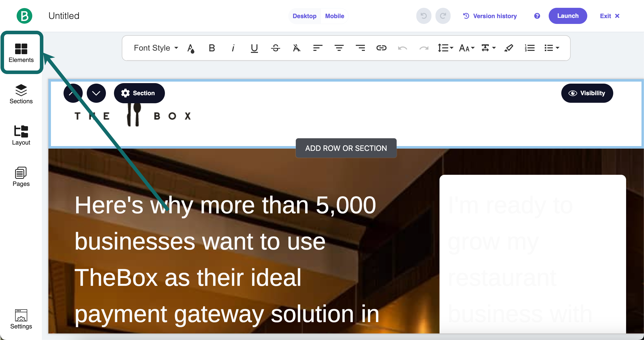Switch to the Desktop view tab
This screenshot has height=340, width=644.
coord(304,16)
